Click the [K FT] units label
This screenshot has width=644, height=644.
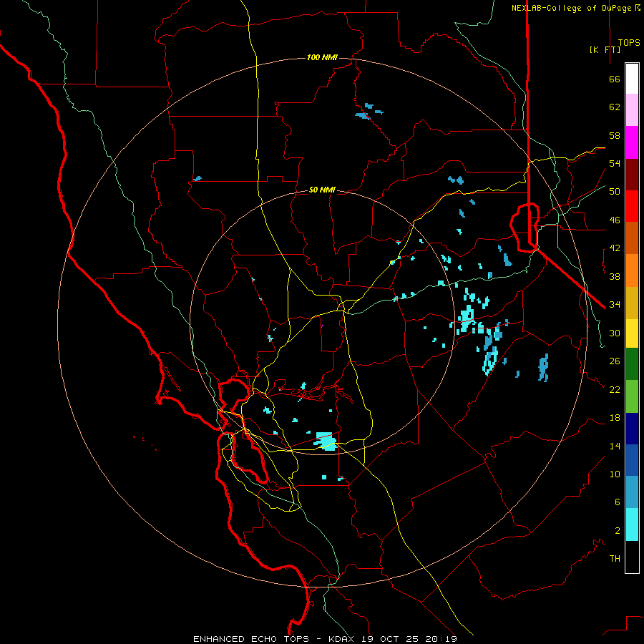[x=605, y=50]
